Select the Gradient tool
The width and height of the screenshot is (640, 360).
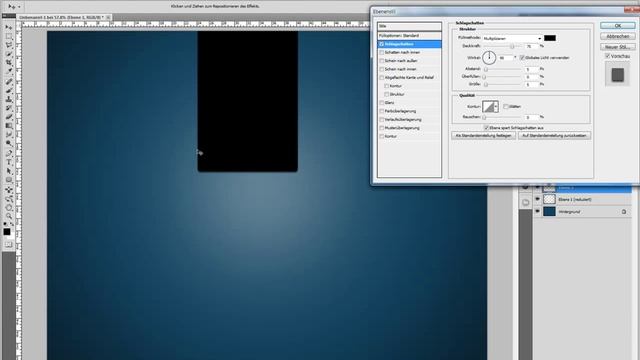9,126
